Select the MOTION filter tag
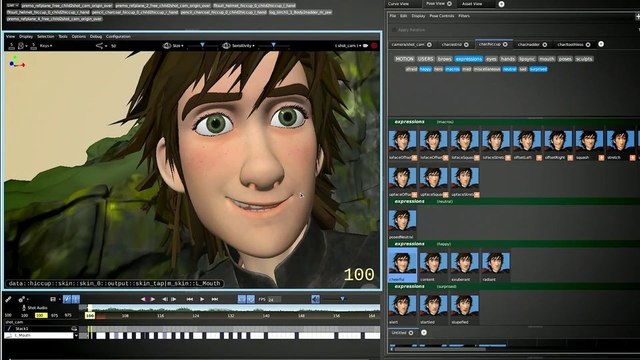 404,59
